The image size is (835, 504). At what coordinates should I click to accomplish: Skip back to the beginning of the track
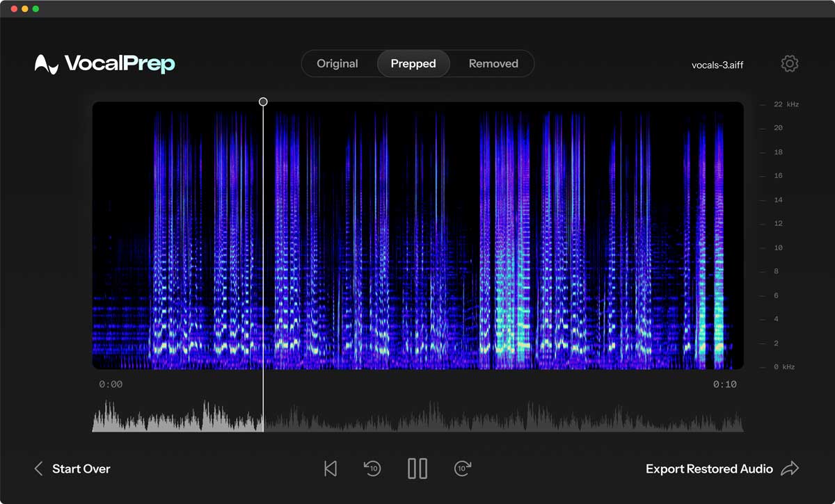point(331,469)
